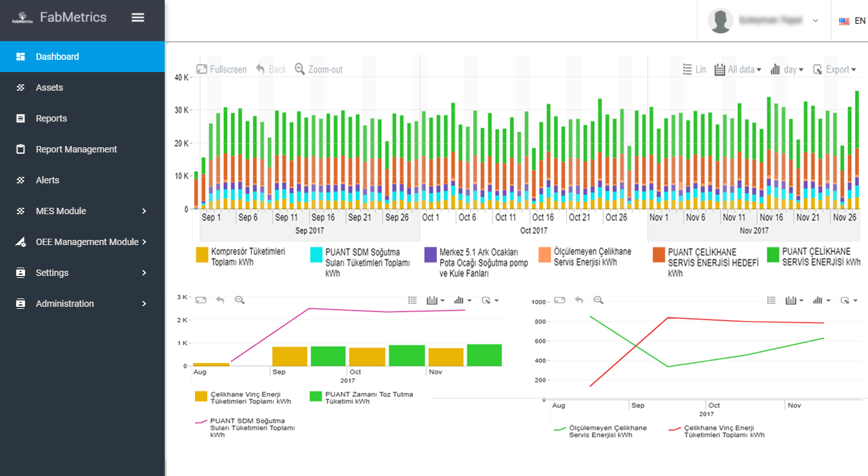Expand the Export dropdown on the daily chart
The image size is (868, 476).
click(835, 69)
